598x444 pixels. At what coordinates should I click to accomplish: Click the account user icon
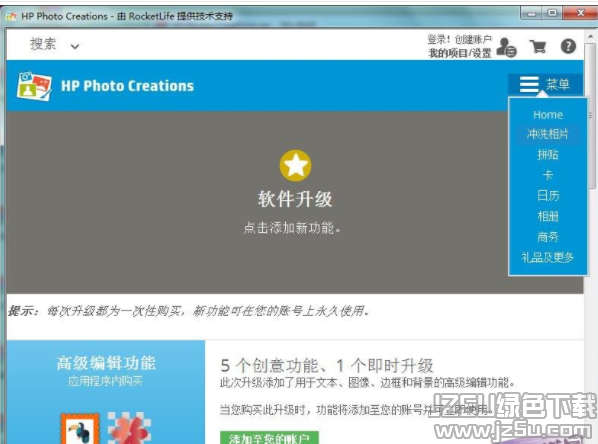pyautogui.click(x=506, y=47)
